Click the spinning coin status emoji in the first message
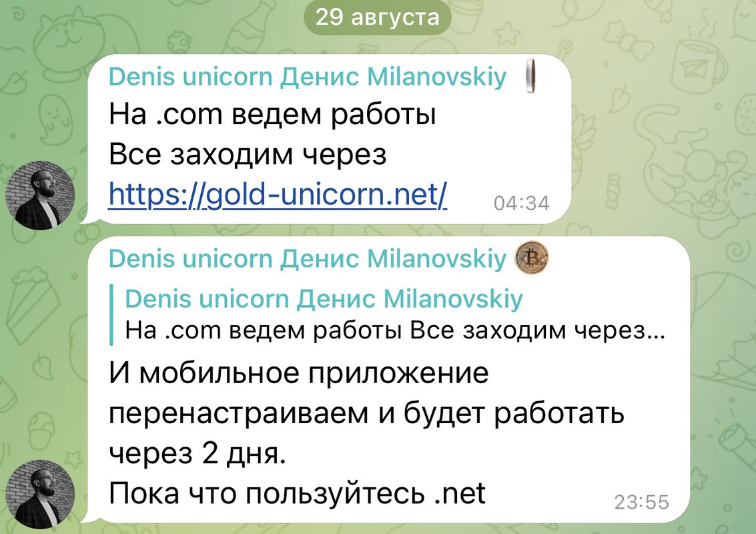Image resolution: width=756 pixels, height=534 pixels. tap(530, 75)
